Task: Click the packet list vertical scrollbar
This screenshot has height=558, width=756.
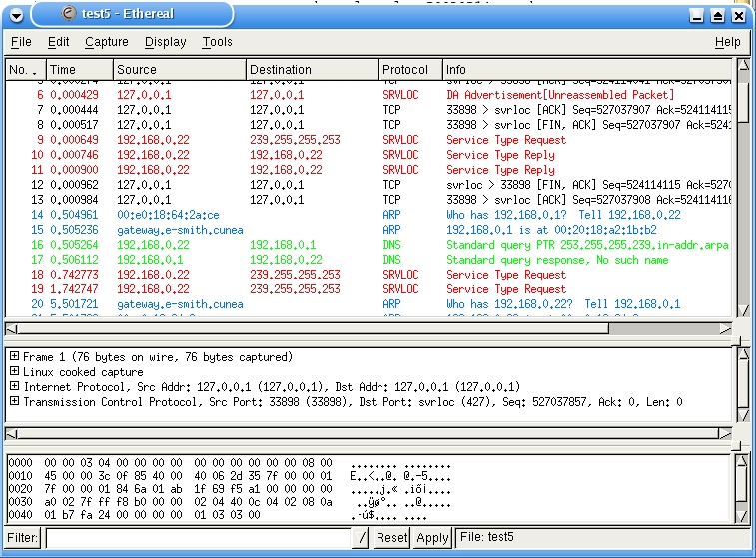Action: point(742,200)
